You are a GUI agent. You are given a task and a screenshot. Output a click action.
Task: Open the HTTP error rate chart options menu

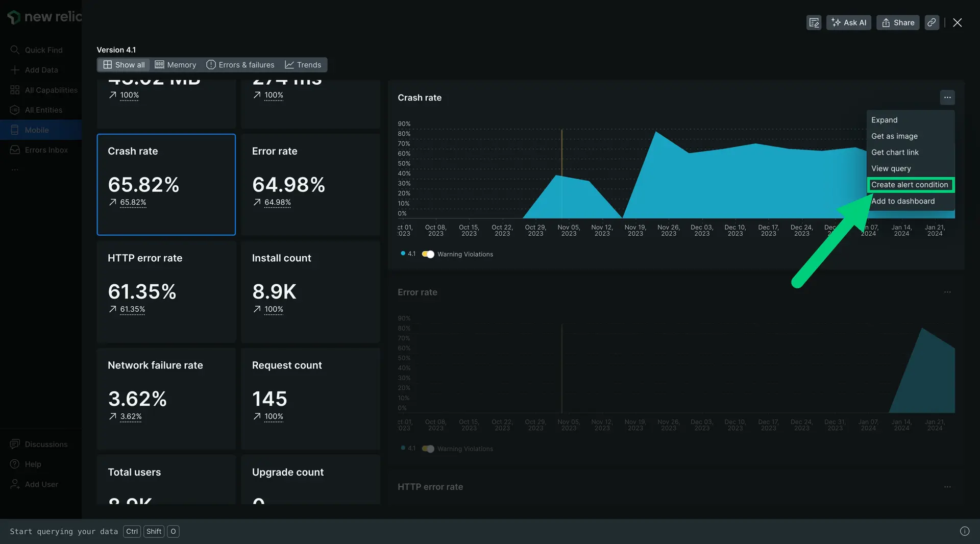tap(947, 487)
